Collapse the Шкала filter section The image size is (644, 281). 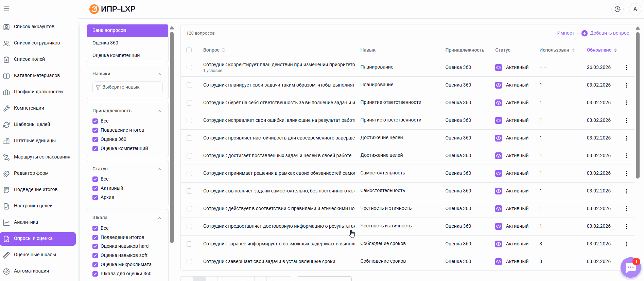[159, 218]
